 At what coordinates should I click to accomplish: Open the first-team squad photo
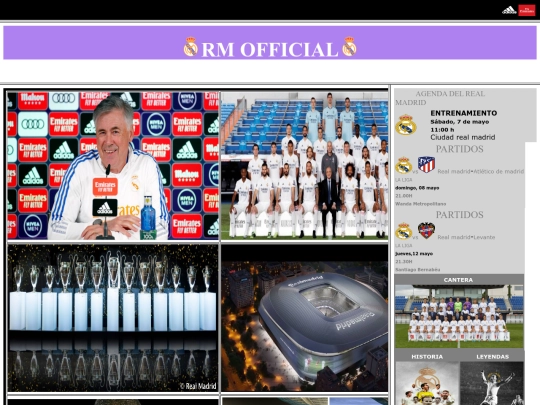[x=304, y=166]
